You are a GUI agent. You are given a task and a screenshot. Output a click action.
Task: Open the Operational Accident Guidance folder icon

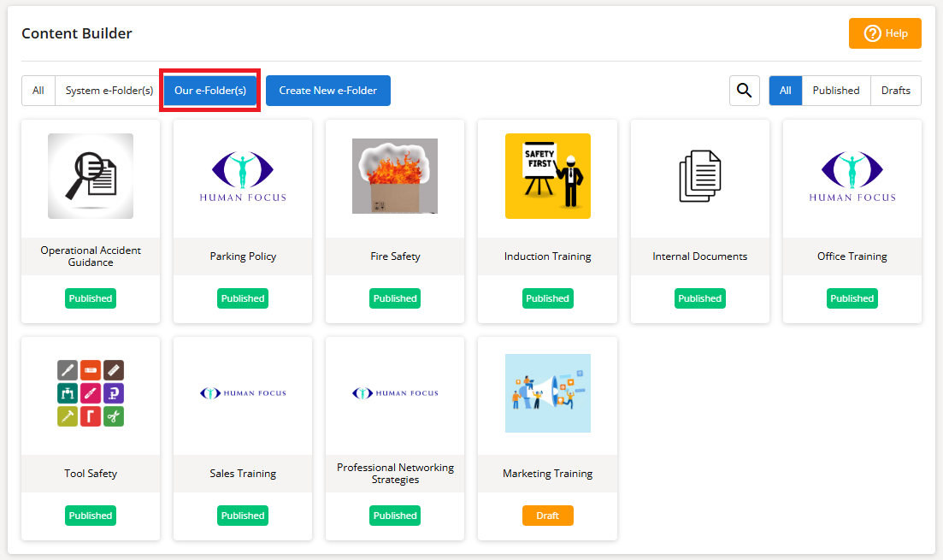(91, 176)
